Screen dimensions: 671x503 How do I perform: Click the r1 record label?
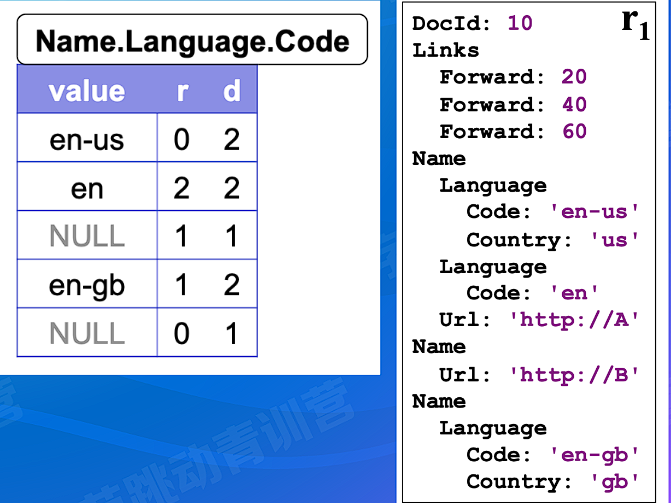[636, 24]
